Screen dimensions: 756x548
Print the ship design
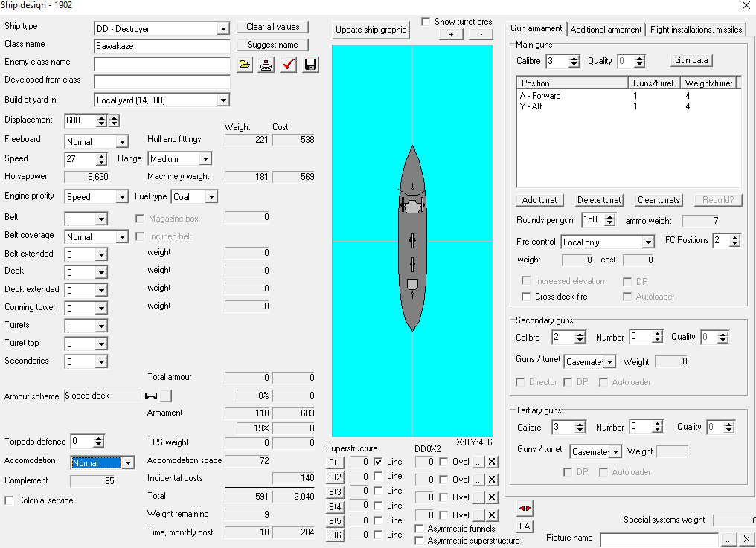(x=266, y=65)
